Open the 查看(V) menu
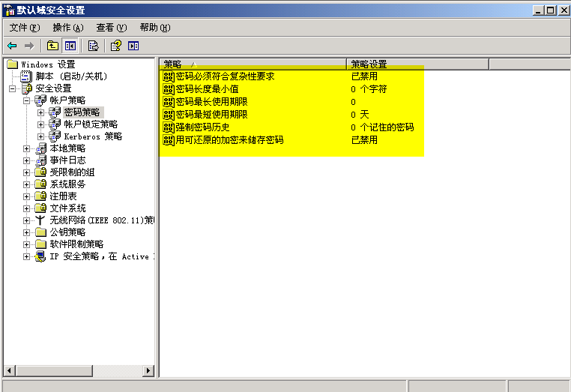The height and width of the screenshot is (392, 571). 112,28
